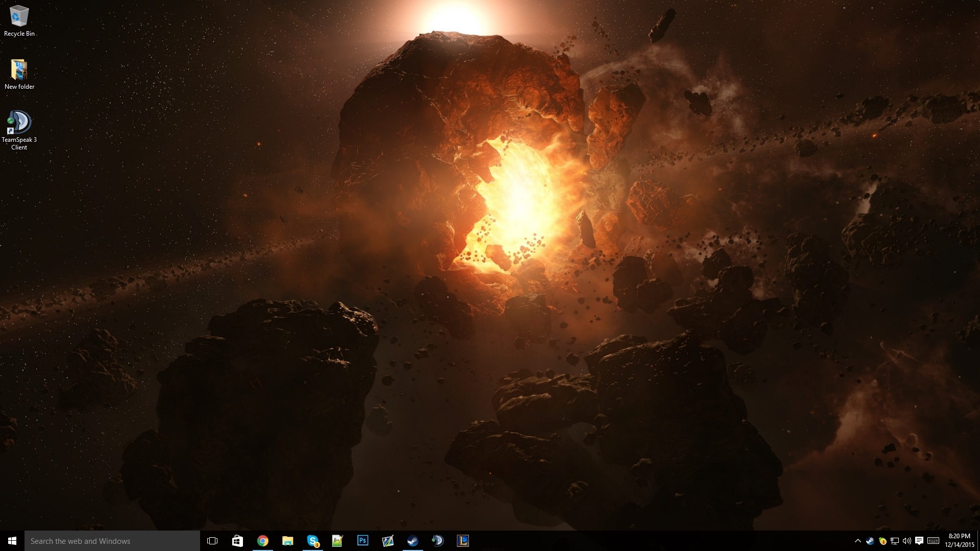Open TeamSpeak icon in the taskbar
The image size is (980, 551).
click(437, 541)
